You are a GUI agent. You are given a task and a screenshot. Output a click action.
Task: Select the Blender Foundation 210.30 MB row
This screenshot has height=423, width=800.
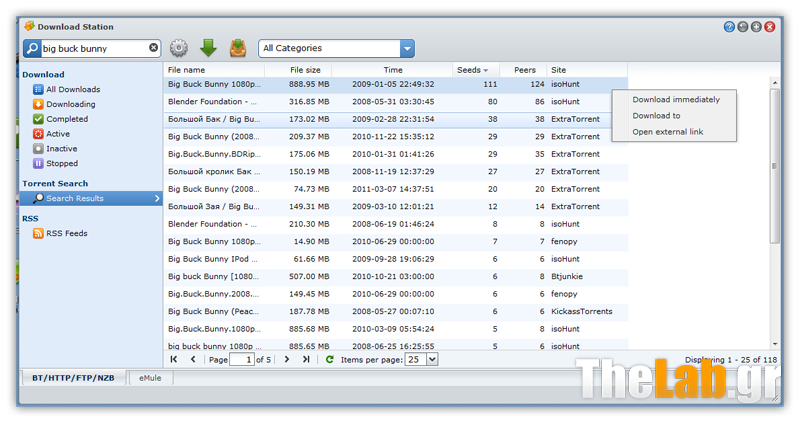396,223
